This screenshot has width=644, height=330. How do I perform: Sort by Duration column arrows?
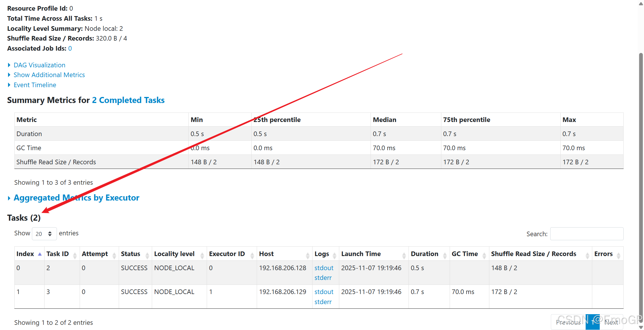tap(445, 255)
